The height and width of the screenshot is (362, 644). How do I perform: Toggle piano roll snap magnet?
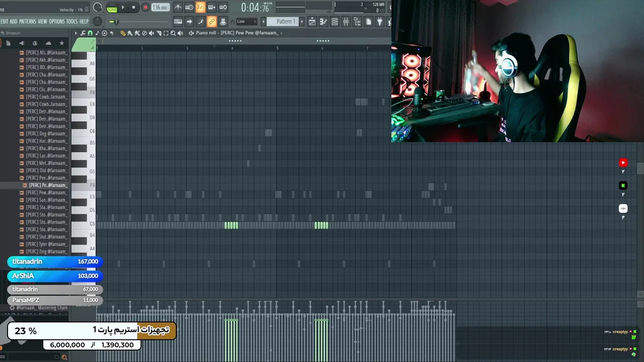(90, 33)
